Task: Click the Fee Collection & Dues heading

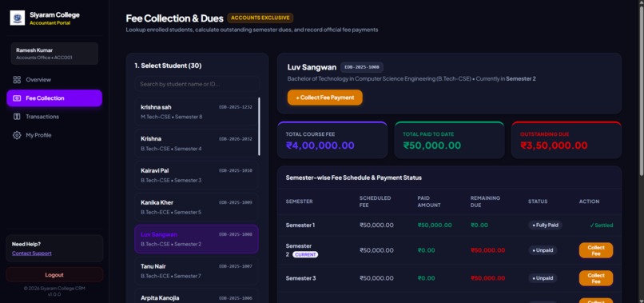Action: (x=174, y=18)
